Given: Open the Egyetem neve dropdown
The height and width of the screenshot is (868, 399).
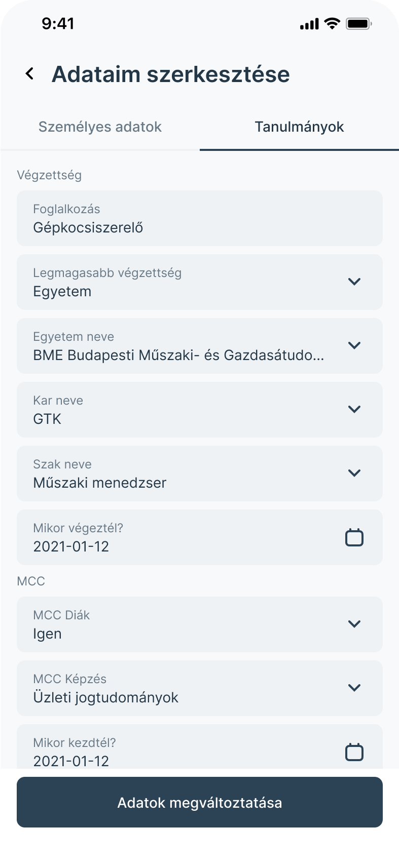Looking at the screenshot, I should click(x=354, y=345).
